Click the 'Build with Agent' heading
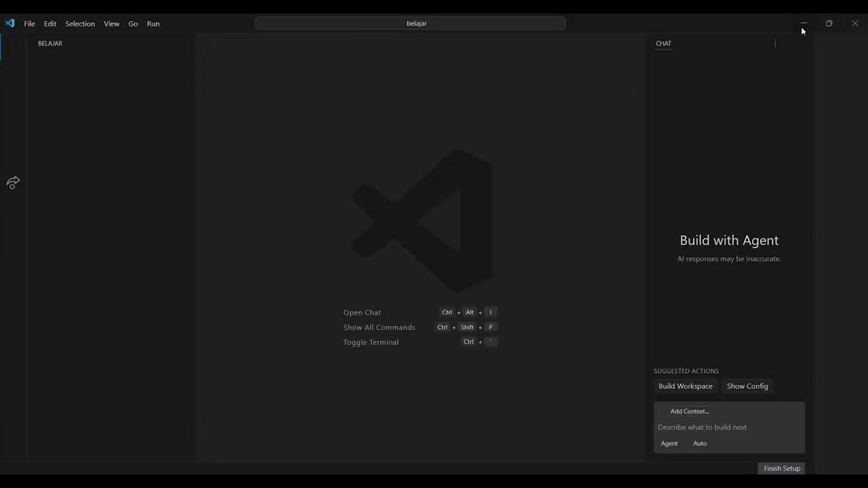 [729, 240]
